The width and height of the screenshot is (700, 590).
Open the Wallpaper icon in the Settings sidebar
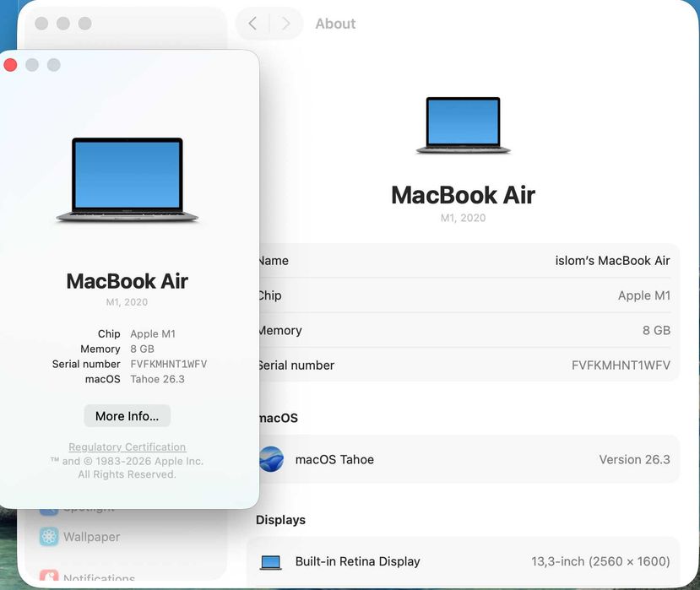pyautogui.click(x=49, y=537)
